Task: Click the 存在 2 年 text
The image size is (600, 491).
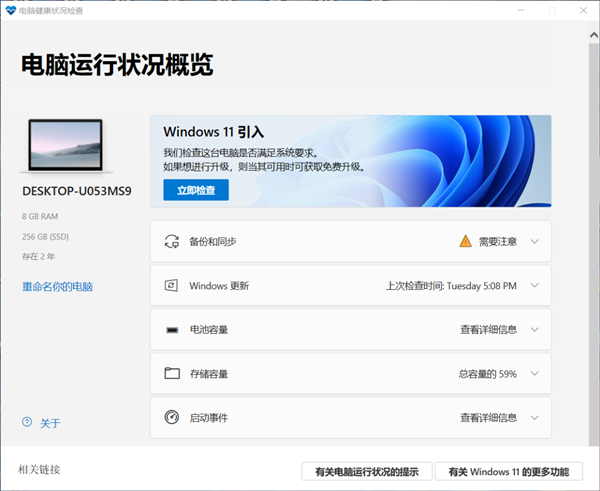Action: (38, 256)
